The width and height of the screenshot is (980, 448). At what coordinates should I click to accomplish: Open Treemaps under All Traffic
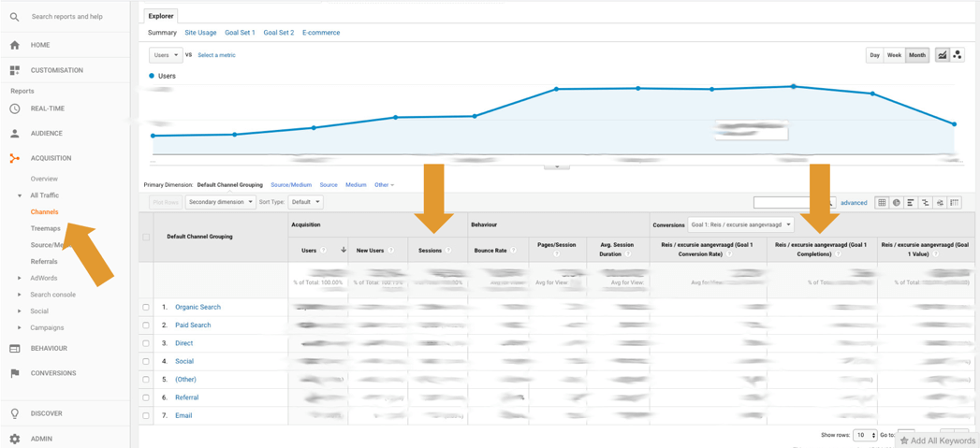[x=46, y=229]
